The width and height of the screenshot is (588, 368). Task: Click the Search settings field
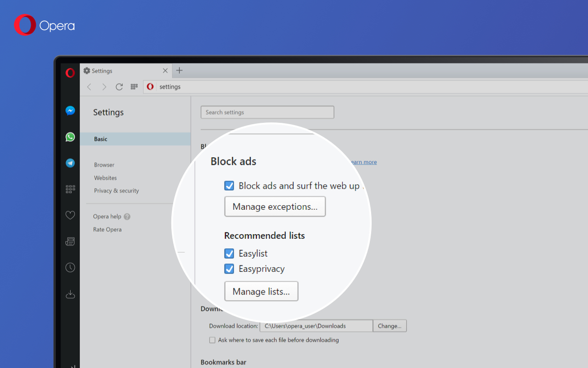pyautogui.click(x=267, y=112)
